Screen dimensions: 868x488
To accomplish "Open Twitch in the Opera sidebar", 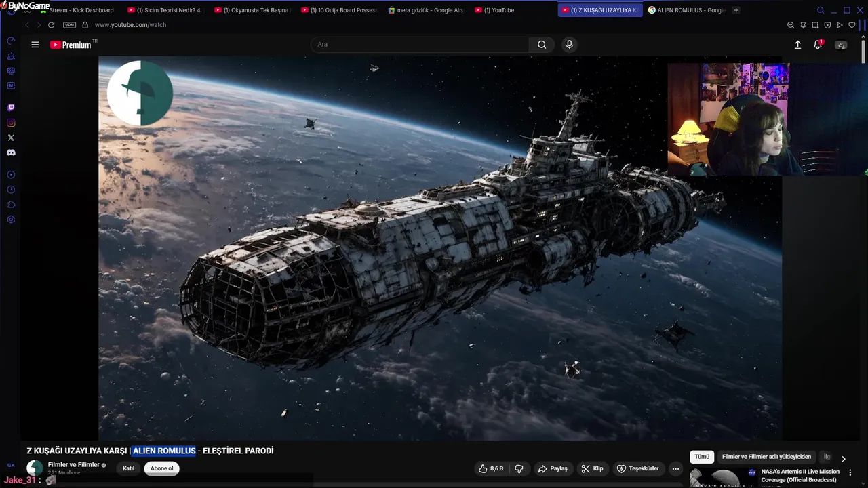I will pyautogui.click(x=11, y=108).
